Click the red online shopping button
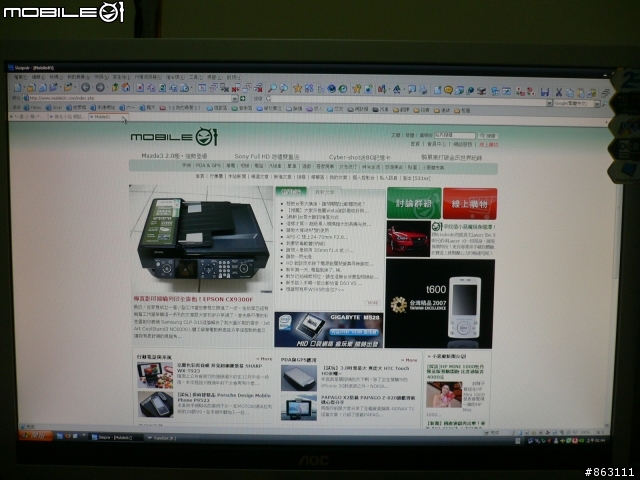Viewport: 640px width, 480px height. point(470,204)
